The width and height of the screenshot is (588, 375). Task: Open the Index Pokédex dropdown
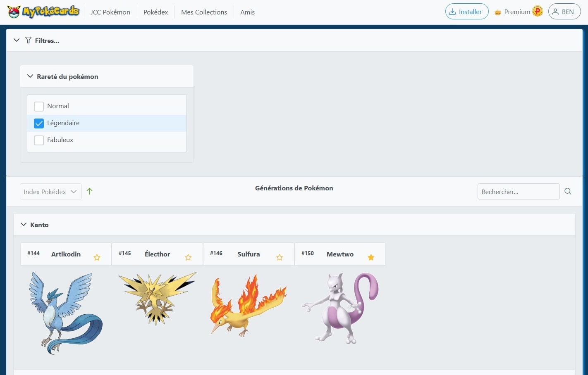[x=50, y=191]
